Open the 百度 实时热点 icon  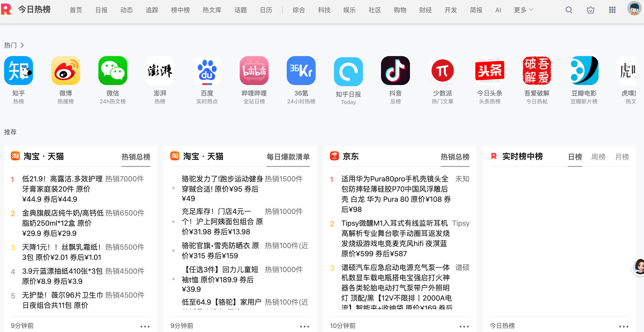(207, 71)
